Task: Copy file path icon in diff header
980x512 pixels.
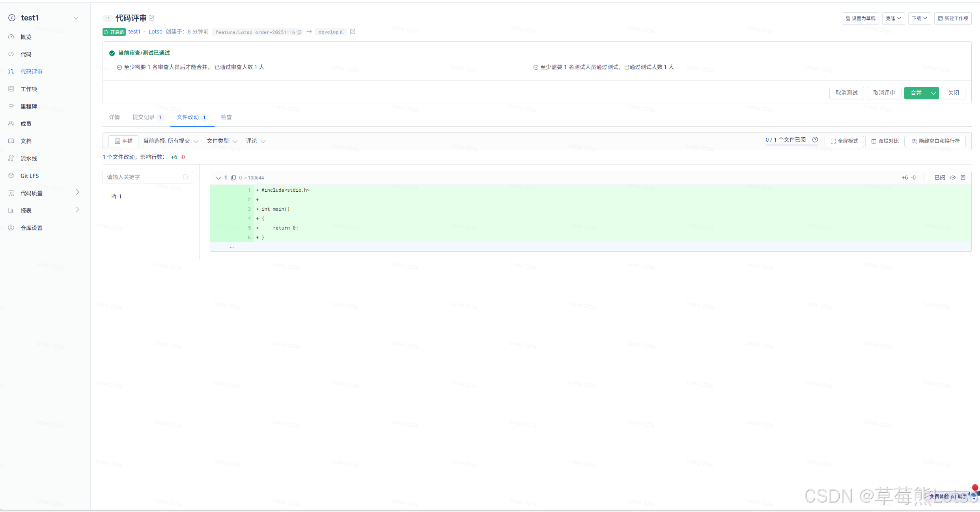Action: (233, 178)
